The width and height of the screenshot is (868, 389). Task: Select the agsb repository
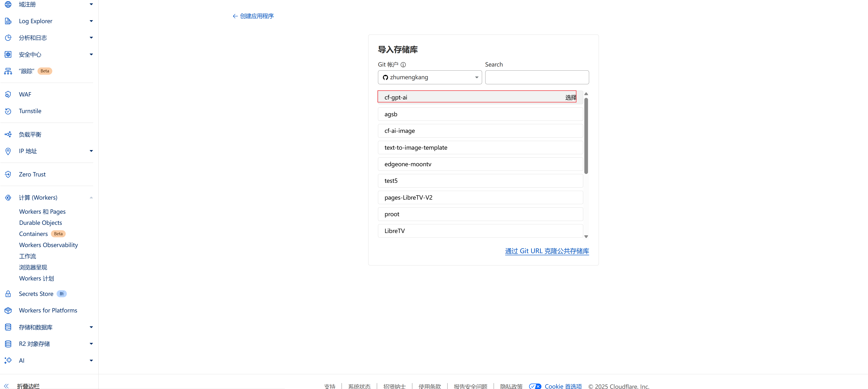tap(480, 114)
